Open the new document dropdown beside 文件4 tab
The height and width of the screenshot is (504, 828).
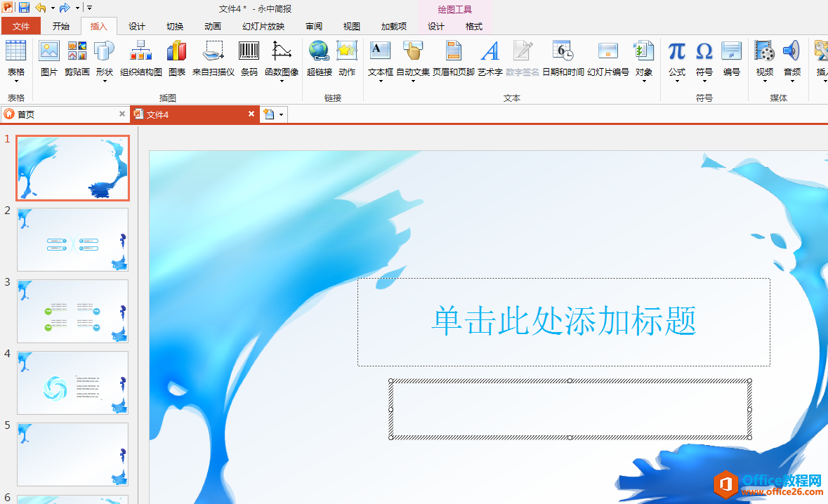point(280,114)
